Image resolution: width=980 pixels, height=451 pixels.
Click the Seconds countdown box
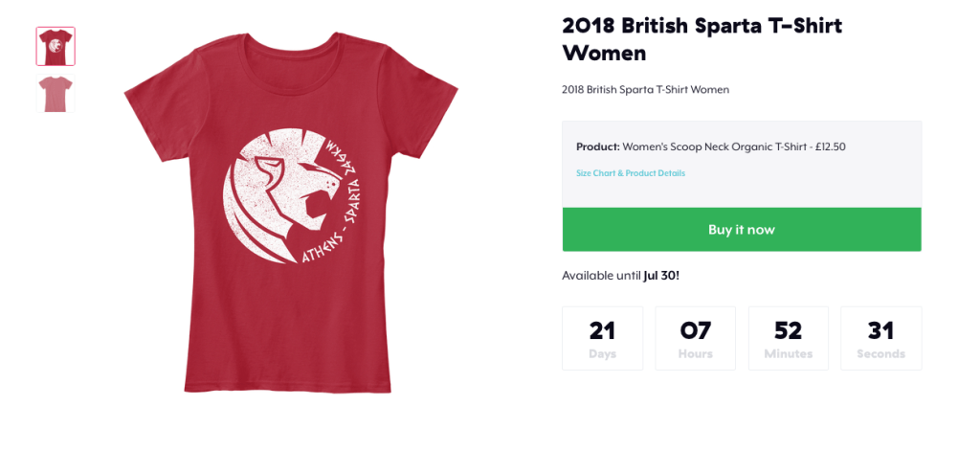click(880, 338)
